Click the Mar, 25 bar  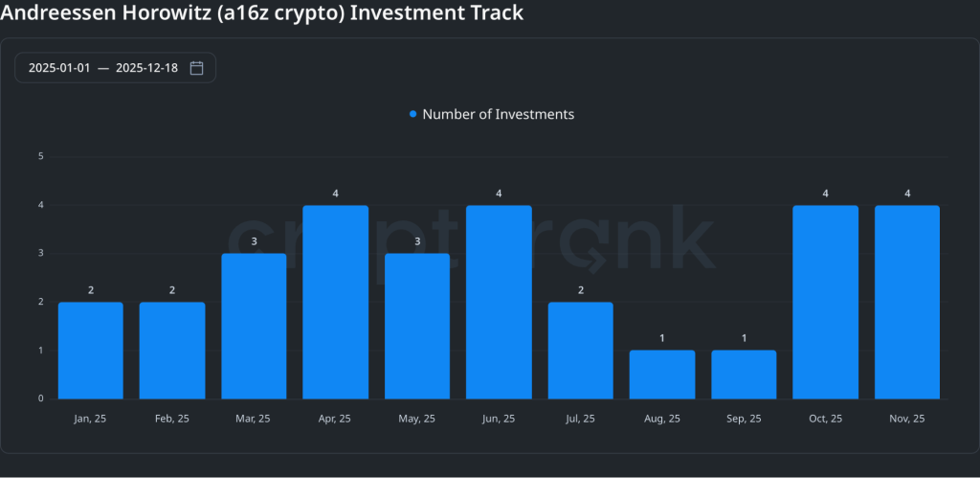point(254,327)
